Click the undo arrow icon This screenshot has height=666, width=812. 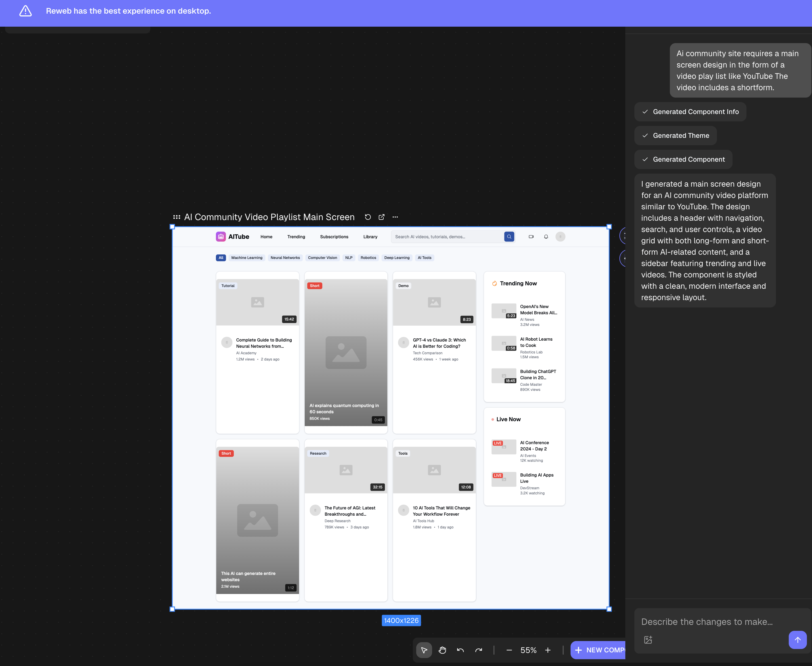click(x=460, y=650)
